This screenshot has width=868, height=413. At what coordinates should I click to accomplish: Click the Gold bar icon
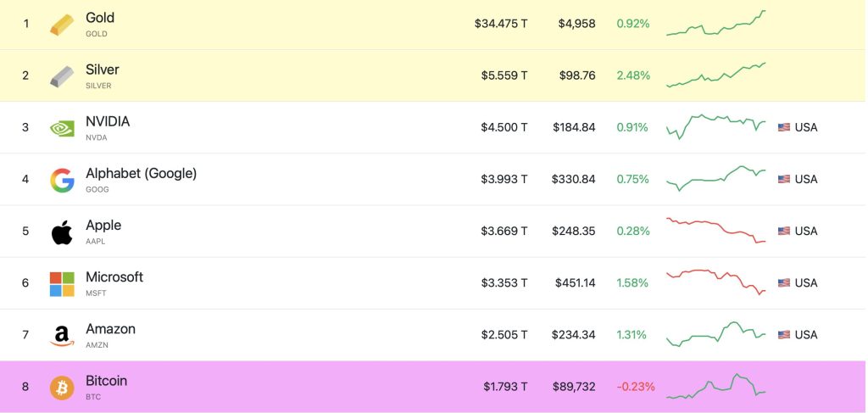[62, 25]
